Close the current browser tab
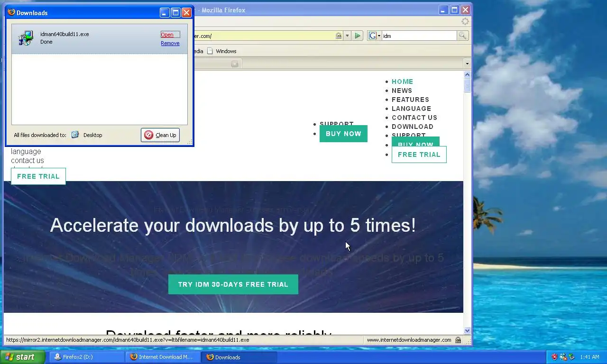 click(234, 64)
